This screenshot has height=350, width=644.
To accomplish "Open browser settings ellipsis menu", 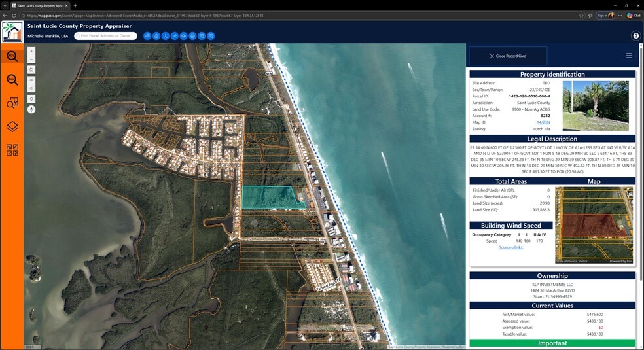I will tap(620, 16).
